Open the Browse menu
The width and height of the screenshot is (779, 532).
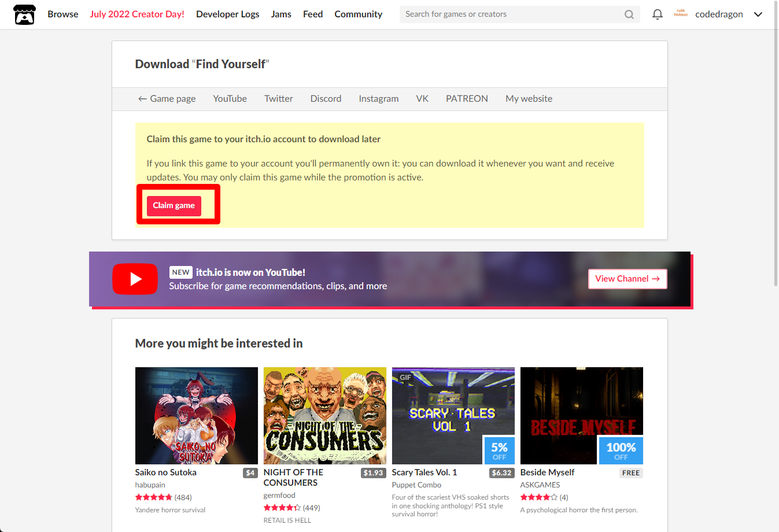tap(63, 14)
